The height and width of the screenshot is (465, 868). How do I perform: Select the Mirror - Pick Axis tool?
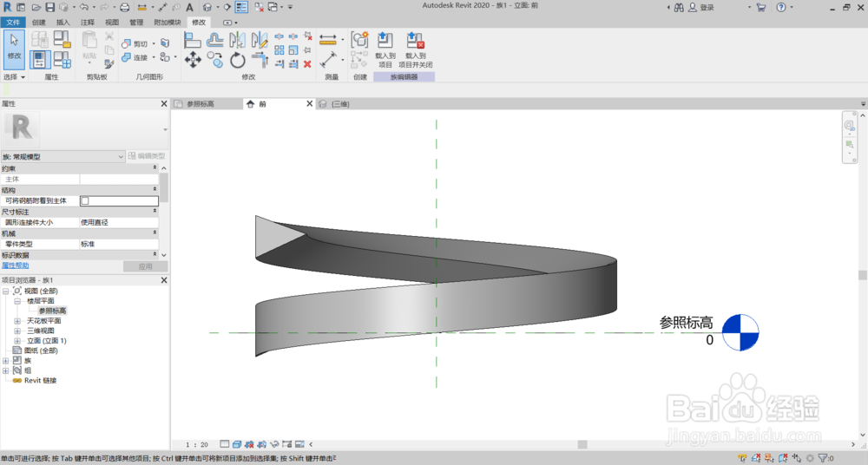click(238, 40)
